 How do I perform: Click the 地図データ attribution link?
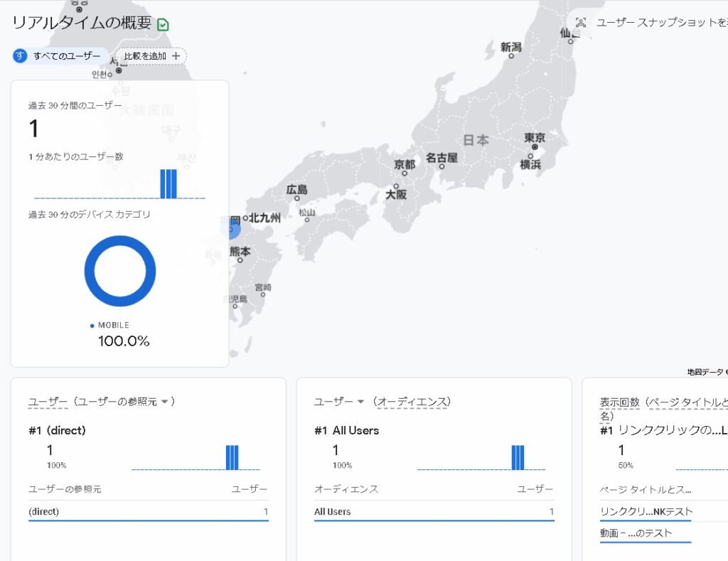[706, 372]
